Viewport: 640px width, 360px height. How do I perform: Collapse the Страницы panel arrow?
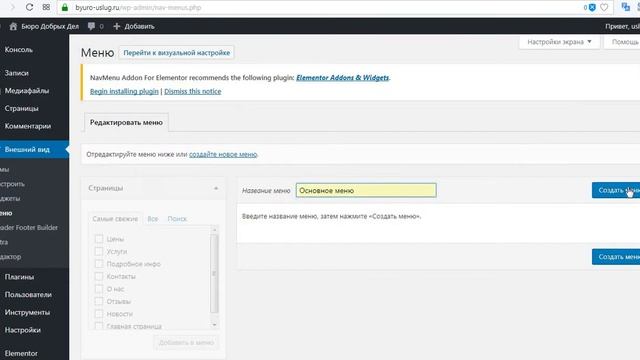coord(216,188)
